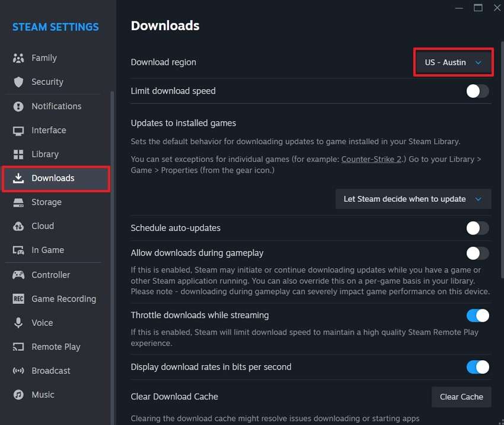Viewport: 504px width, 425px height.
Task: Click the Family people icon
Action: [x=18, y=58]
